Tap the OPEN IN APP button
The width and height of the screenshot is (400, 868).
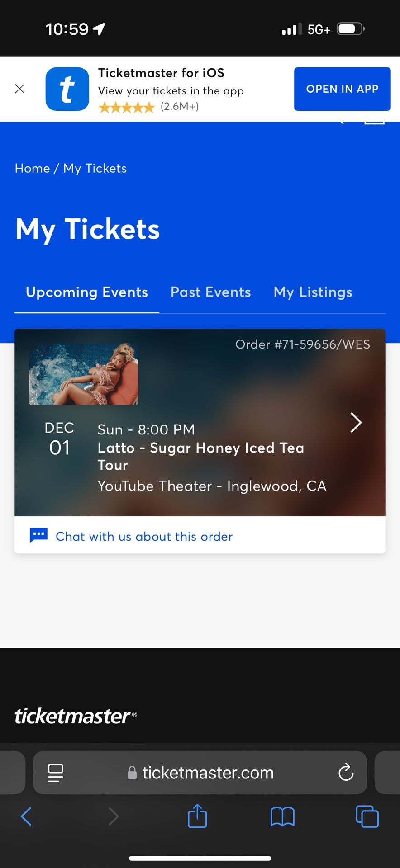[342, 89]
